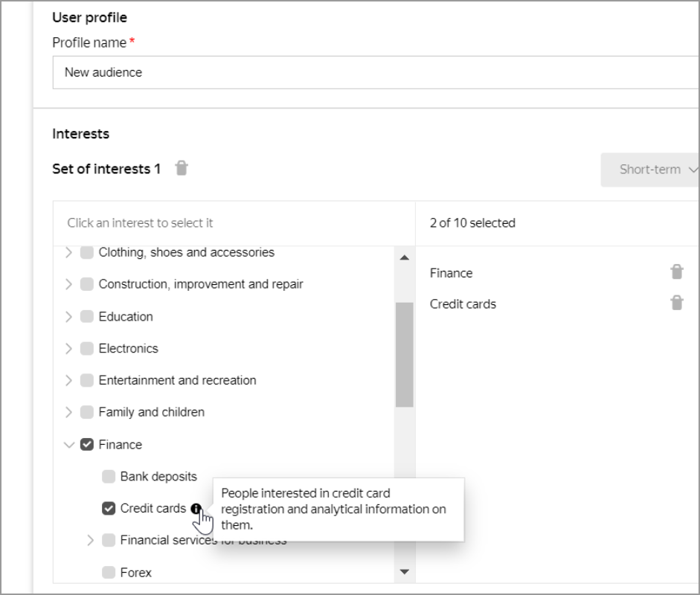Image resolution: width=700 pixels, height=595 pixels.
Task: Delete Set of interests 1 trash icon
Action: coord(181,169)
